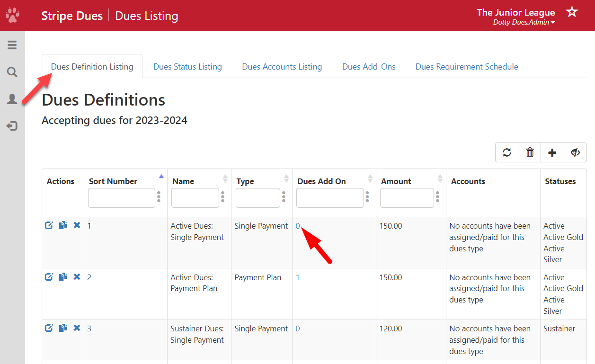This screenshot has width=595, height=364.
Task: Open the hamburger menu in sidebar
Action: (12, 45)
